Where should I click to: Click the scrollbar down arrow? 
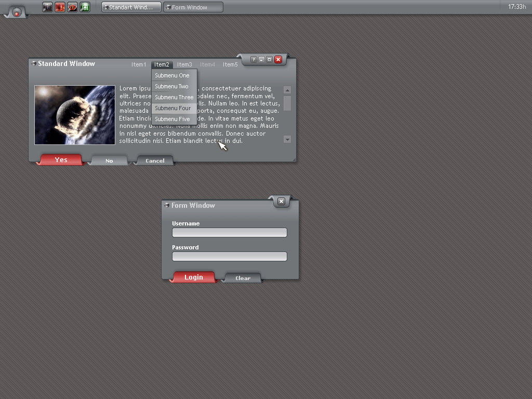[x=287, y=139]
